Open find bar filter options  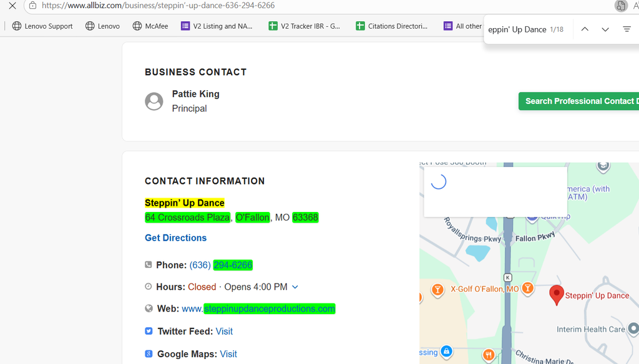pos(627,29)
